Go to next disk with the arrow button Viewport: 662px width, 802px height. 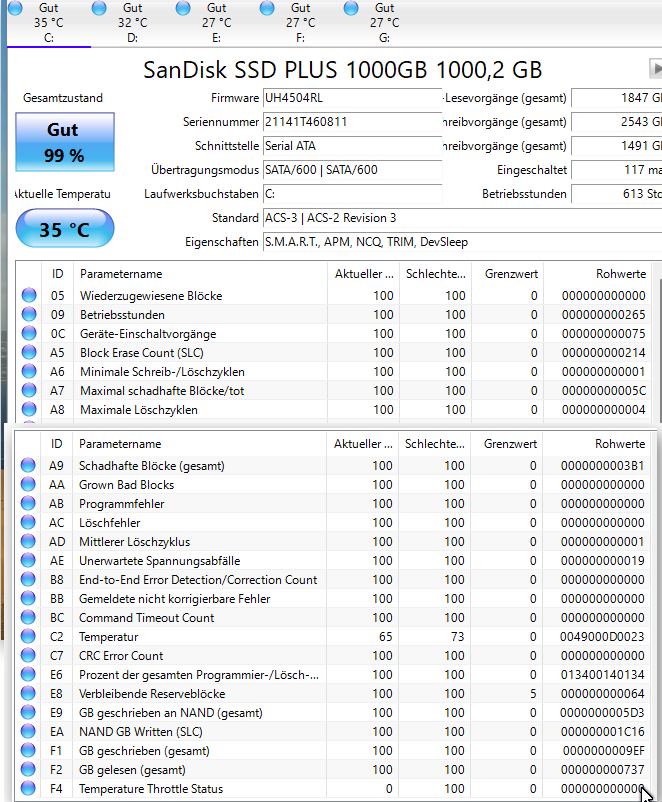click(655, 69)
